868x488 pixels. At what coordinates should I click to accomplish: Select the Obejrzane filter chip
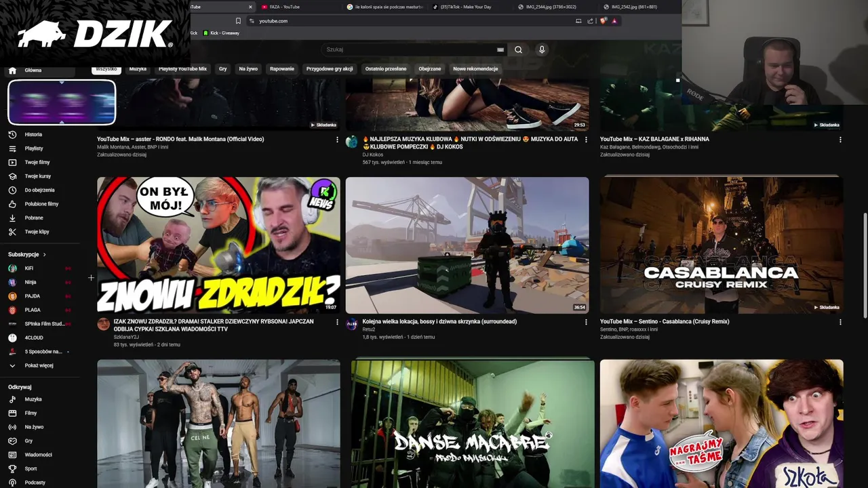pos(430,69)
